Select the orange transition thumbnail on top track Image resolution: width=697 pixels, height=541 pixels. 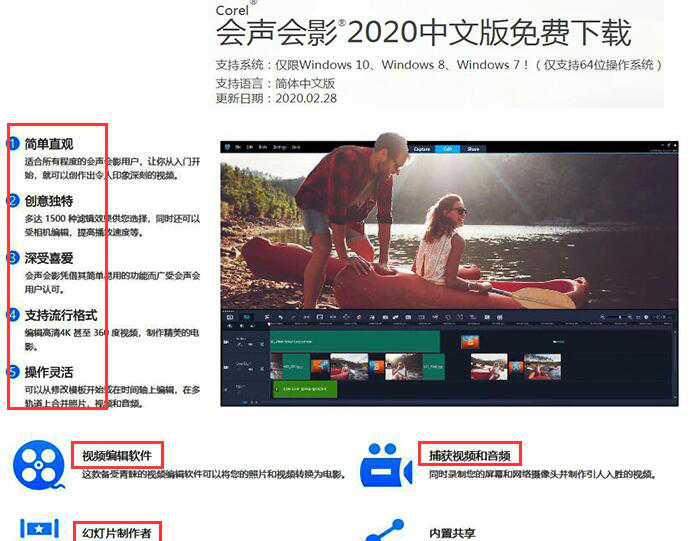tap(470, 342)
